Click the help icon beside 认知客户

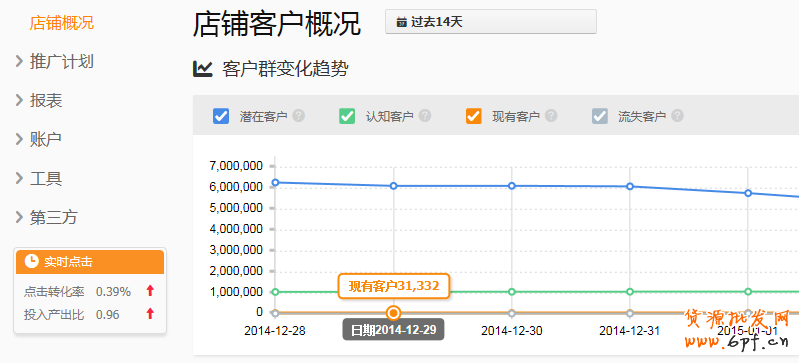coord(425,116)
